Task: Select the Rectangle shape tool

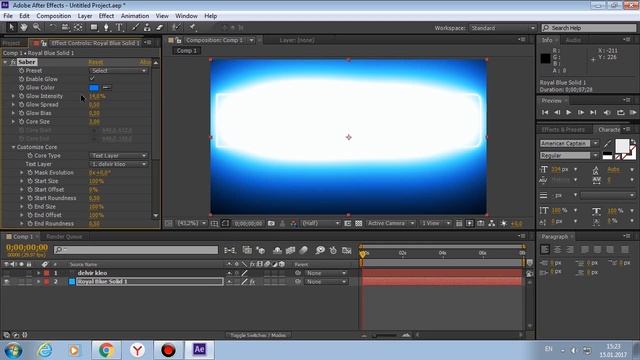Action: tap(94, 27)
